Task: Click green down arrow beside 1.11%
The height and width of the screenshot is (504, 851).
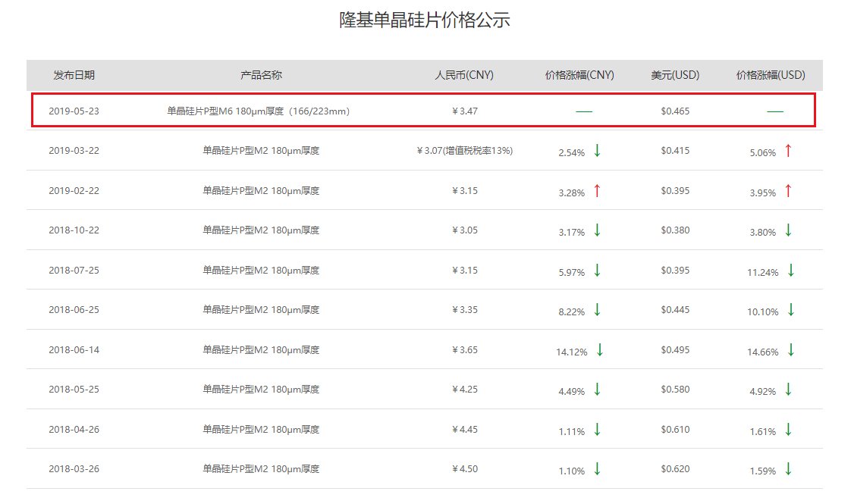Action: pos(597,430)
